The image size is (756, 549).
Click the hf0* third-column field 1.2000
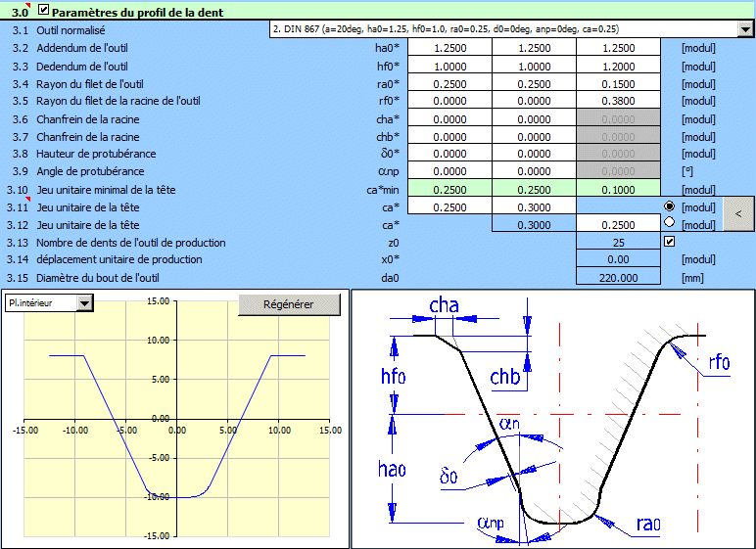618,66
